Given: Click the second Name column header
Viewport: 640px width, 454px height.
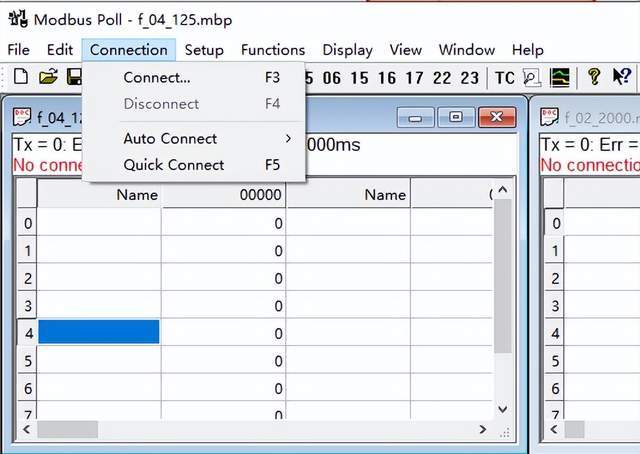Looking at the screenshot, I should [x=348, y=194].
